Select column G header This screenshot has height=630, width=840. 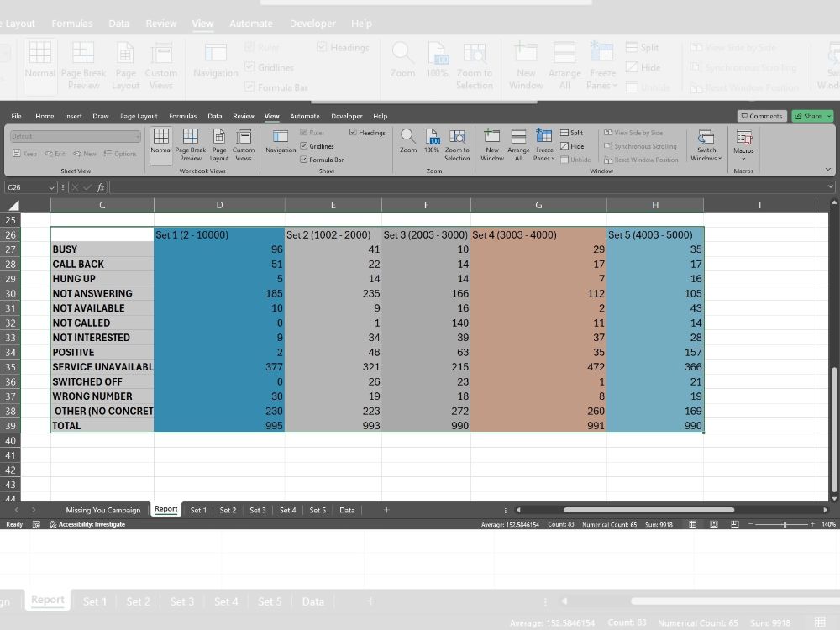[x=538, y=205]
